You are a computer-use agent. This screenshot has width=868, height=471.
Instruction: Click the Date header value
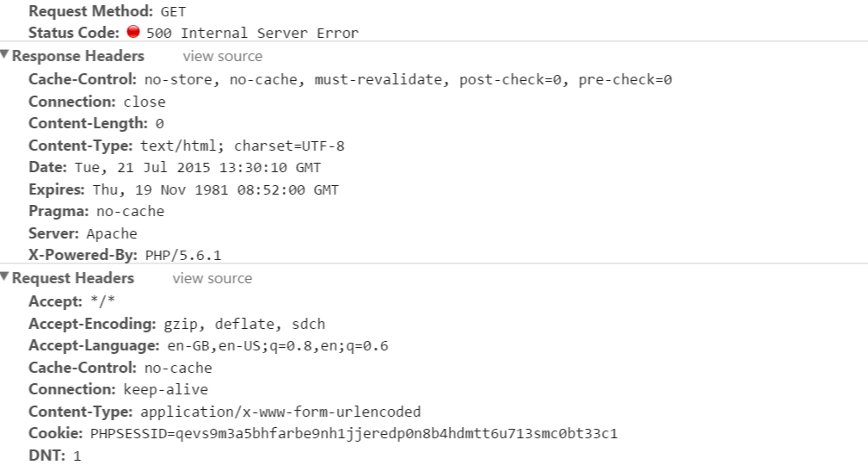[197, 168]
